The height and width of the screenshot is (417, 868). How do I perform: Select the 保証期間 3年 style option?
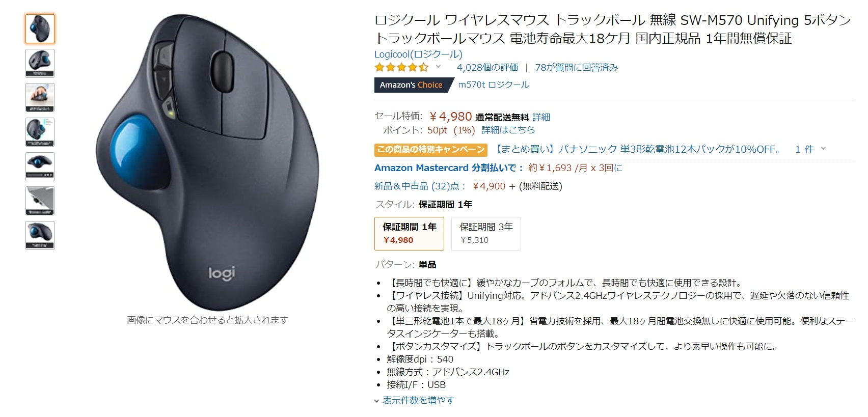pyautogui.click(x=486, y=234)
